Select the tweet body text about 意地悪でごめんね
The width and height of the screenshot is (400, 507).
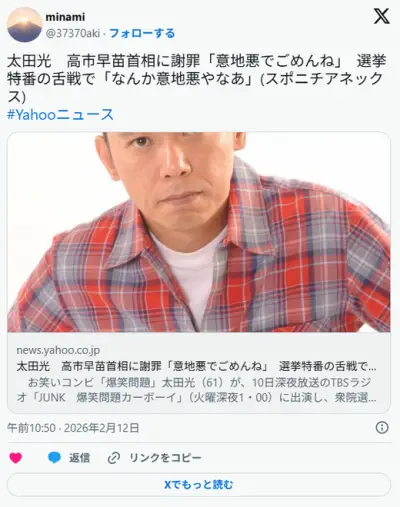pyautogui.click(x=197, y=79)
